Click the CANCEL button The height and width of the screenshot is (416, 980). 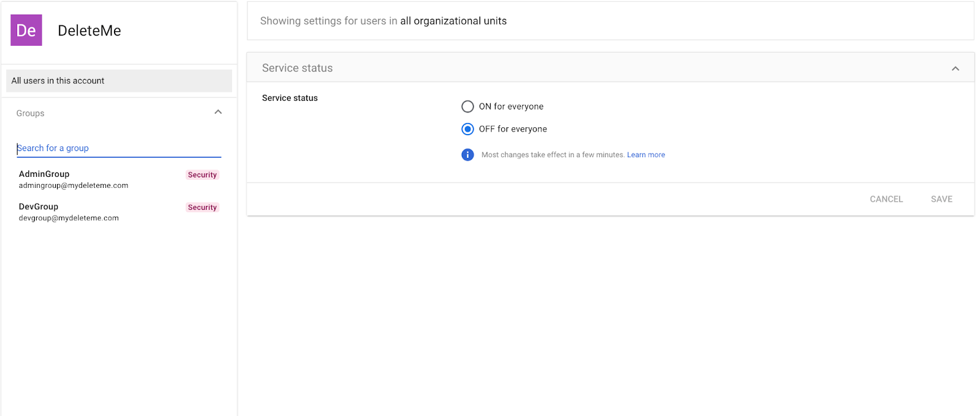(x=886, y=199)
